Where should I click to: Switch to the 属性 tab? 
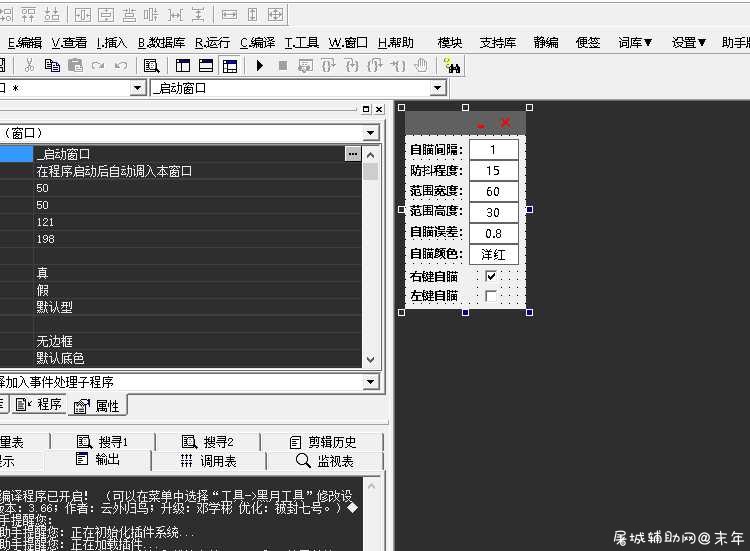[x=97, y=406]
